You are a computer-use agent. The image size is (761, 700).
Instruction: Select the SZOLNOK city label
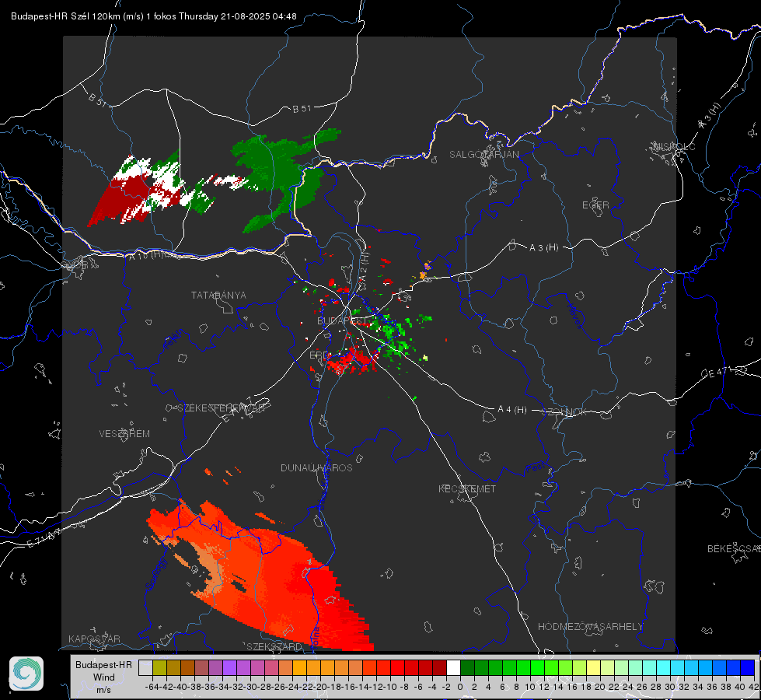(x=565, y=411)
